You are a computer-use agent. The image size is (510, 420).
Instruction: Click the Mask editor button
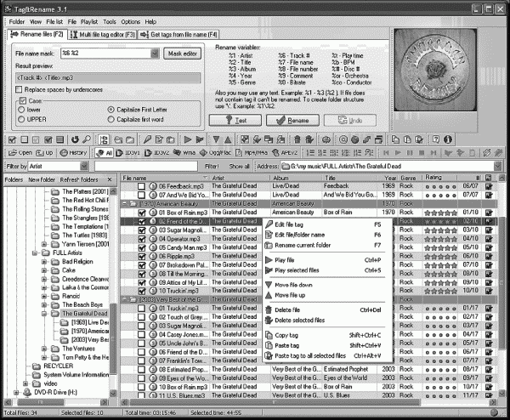coord(183,53)
